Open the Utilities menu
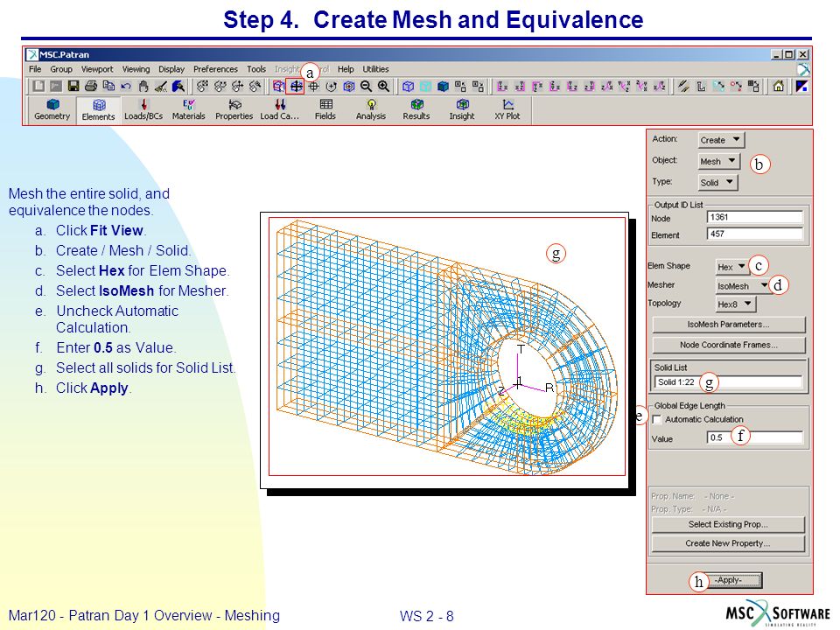Viewport: 840px width, 630px height. (375, 69)
